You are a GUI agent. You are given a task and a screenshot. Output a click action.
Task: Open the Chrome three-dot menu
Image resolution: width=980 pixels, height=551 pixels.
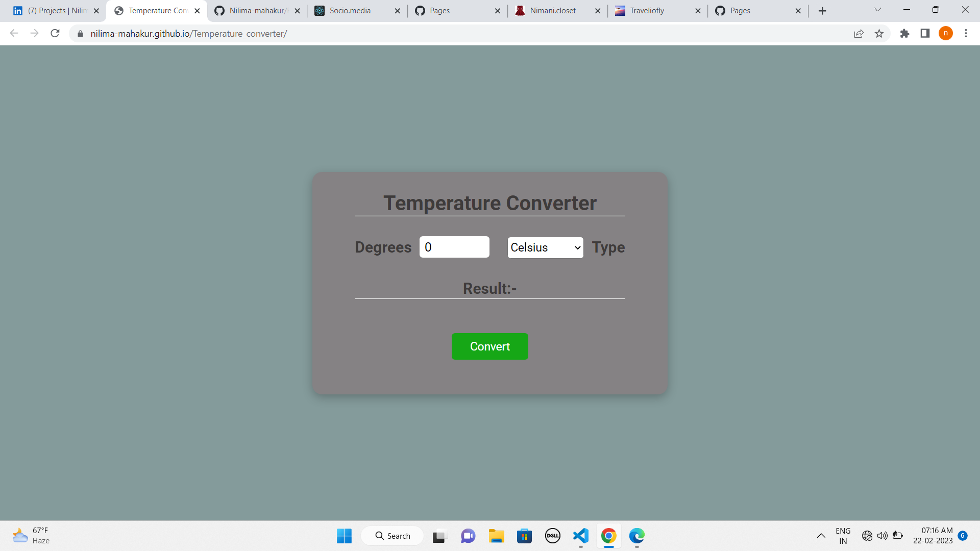[x=966, y=34]
